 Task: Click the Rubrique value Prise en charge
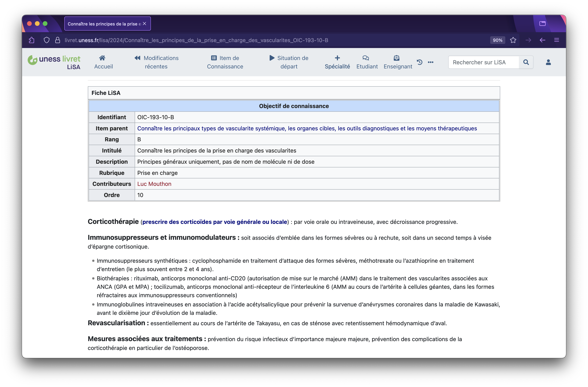157,173
